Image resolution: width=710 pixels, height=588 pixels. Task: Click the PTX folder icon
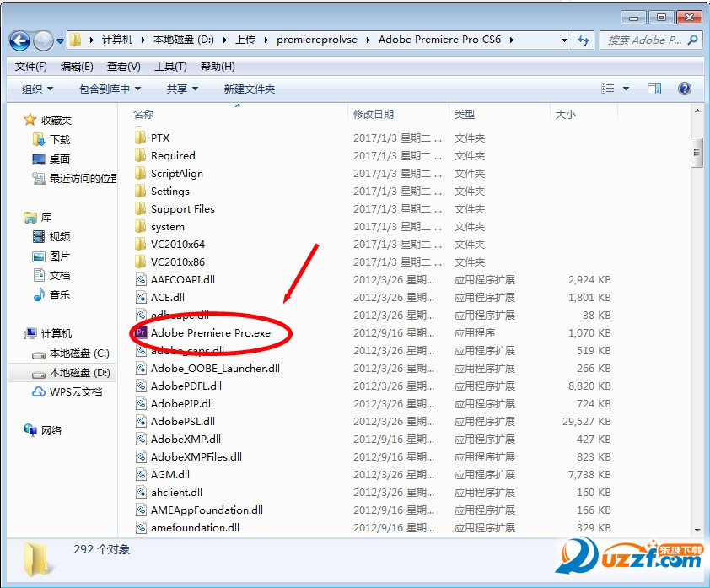(x=140, y=138)
